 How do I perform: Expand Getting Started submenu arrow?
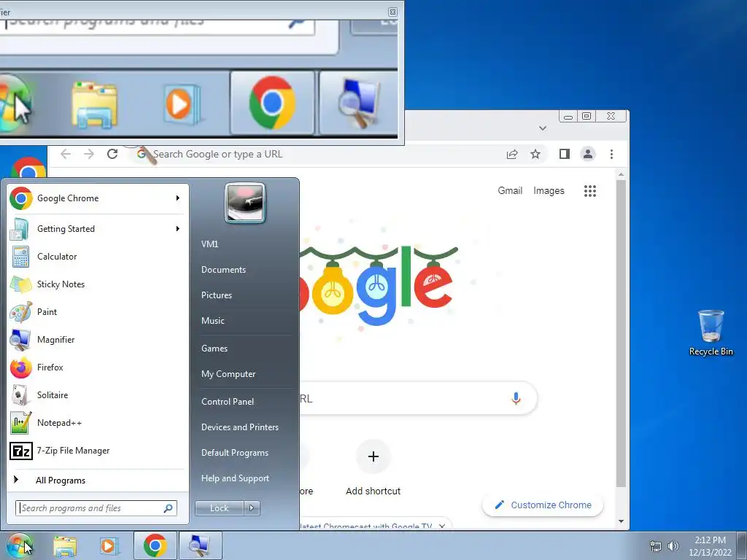[x=178, y=228]
